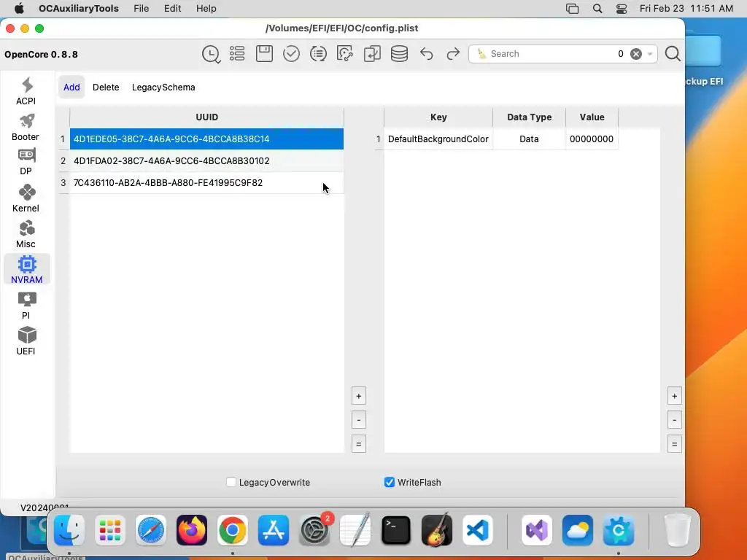Click the magnifier search button in toolbar
The image size is (747, 560).
(x=673, y=54)
